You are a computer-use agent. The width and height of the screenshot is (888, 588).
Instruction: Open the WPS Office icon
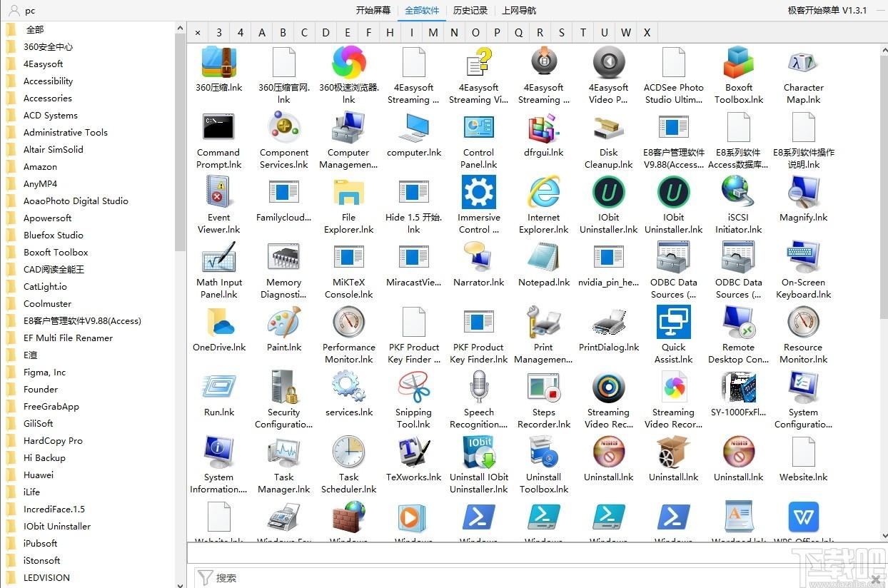[x=803, y=517]
